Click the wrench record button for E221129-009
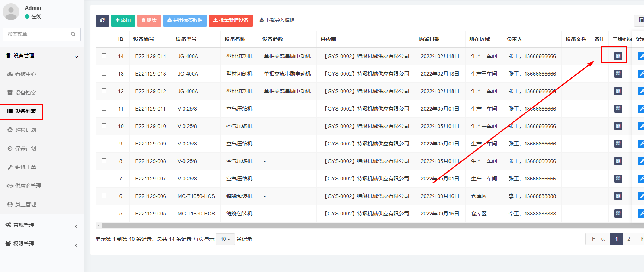644x272 pixels. [641, 144]
